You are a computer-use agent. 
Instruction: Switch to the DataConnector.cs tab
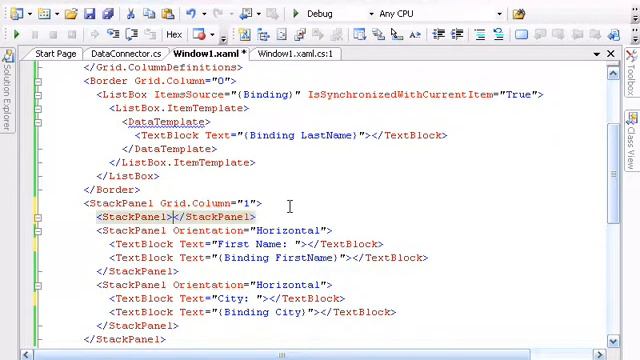point(126,54)
